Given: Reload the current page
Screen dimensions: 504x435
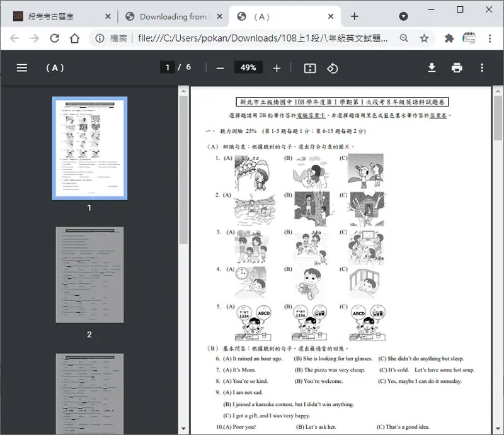Looking at the screenshot, I should click(x=55, y=38).
